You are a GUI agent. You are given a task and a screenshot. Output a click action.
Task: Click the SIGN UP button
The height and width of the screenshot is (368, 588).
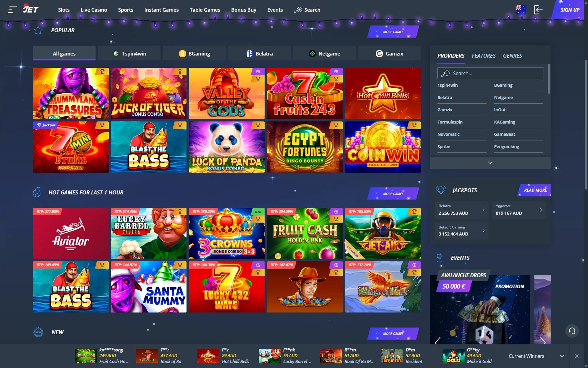[x=570, y=10]
